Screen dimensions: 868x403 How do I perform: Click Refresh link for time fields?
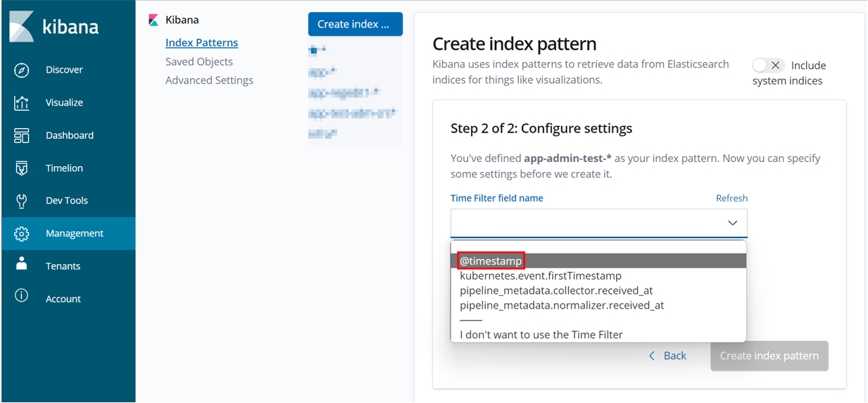click(x=731, y=199)
